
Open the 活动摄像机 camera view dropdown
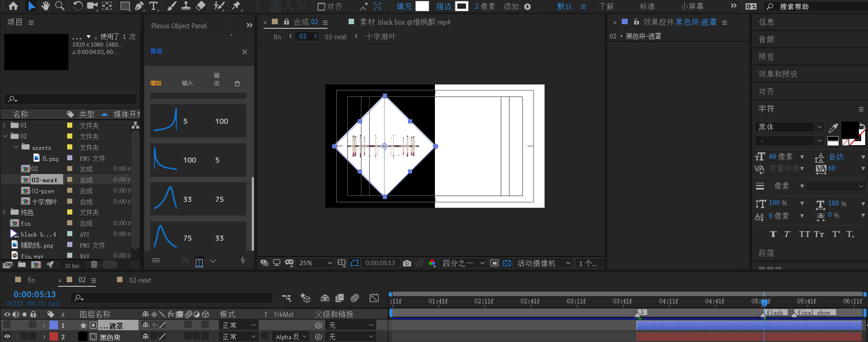coord(544,263)
